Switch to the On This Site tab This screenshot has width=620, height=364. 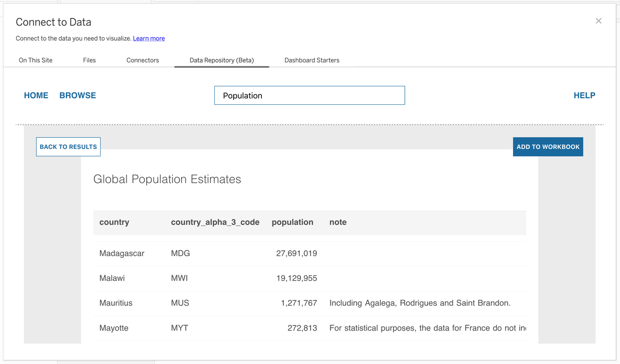(35, 60)
